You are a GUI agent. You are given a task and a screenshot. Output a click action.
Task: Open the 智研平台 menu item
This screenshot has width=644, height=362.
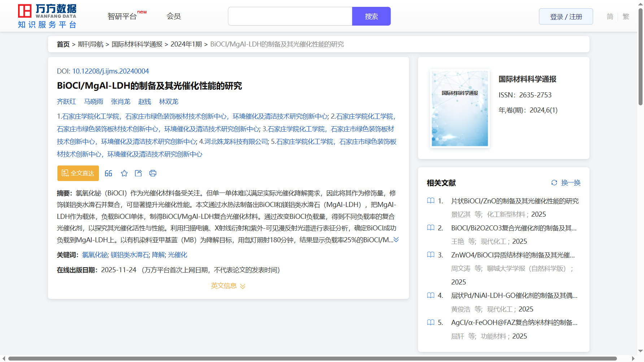tap(122, 17)
